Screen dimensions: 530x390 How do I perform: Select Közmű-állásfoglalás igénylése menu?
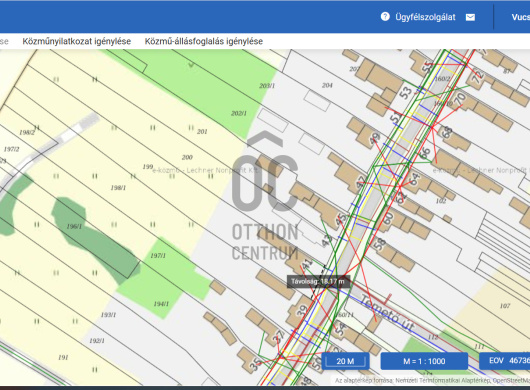tap(204, 41)
